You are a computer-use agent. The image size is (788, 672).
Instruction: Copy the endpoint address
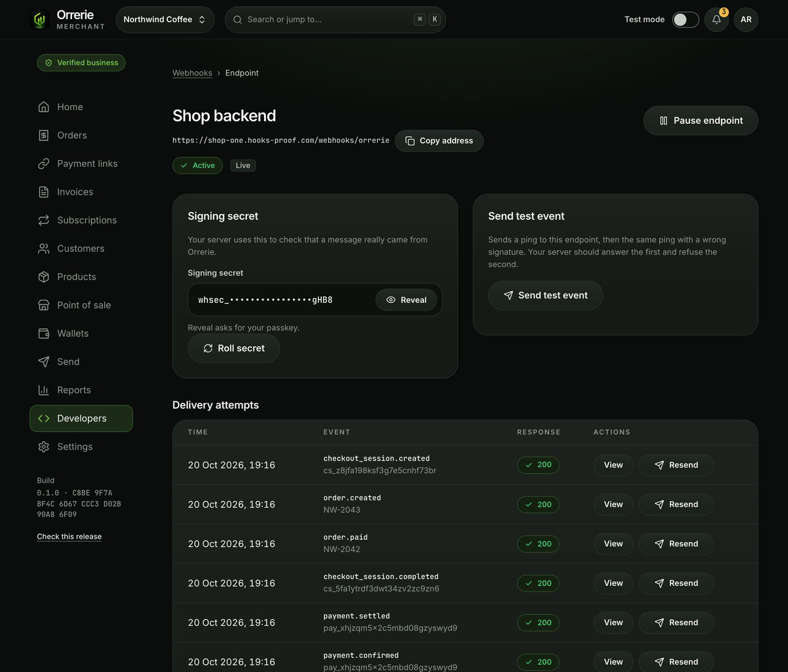click(439, 141)
